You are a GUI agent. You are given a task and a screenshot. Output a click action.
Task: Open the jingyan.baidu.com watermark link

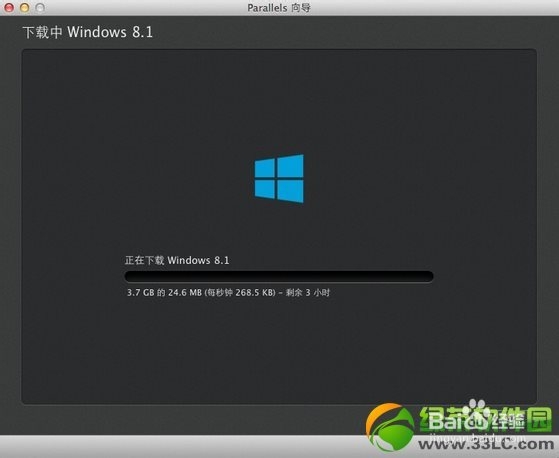click(478, 438)
